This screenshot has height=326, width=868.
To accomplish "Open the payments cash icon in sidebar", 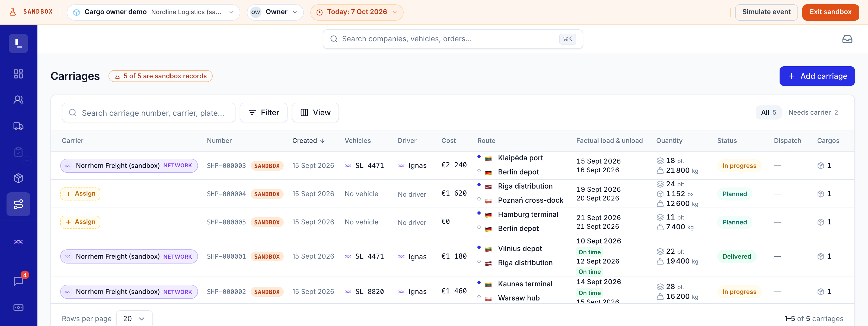I will coord(18,308).
